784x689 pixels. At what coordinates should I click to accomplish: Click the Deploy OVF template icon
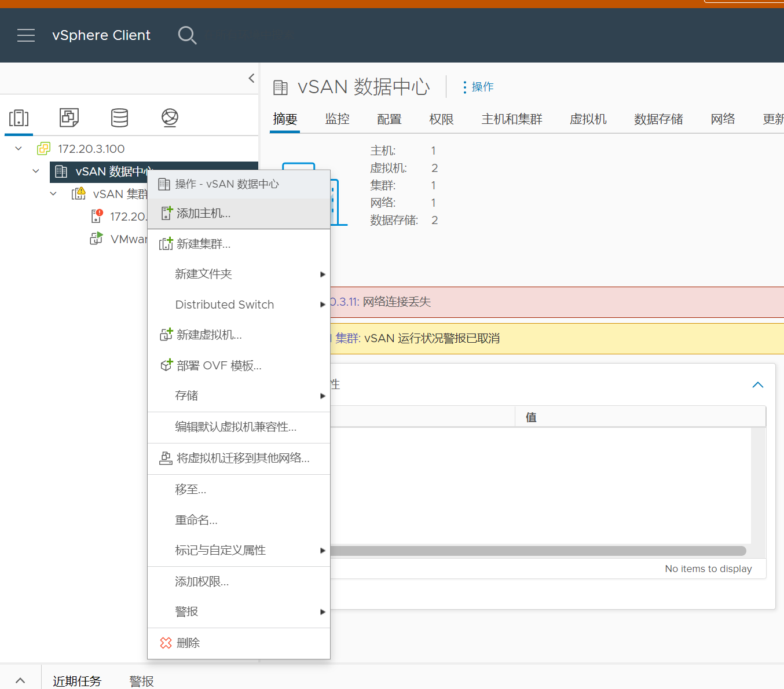coord(166,365)
